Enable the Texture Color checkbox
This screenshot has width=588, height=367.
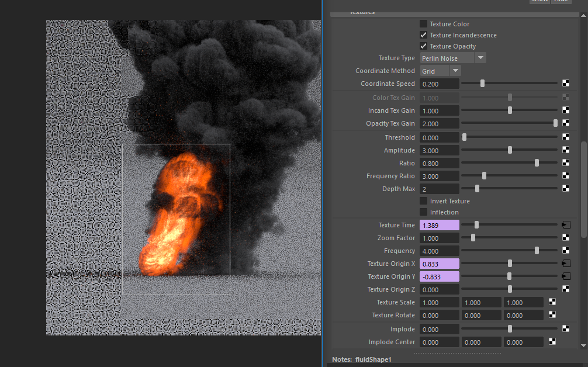coord(424,24)
